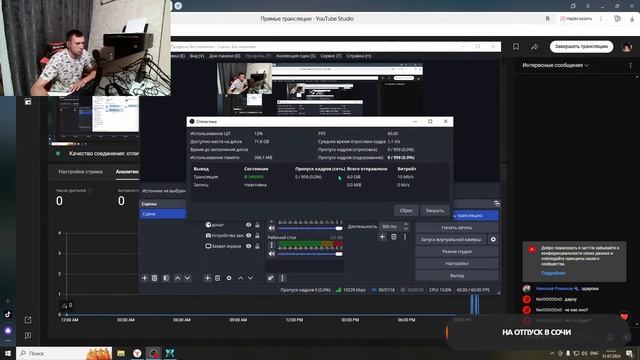
Task: Pop out the Controls dock icon
Action: (x=496, y=203)
